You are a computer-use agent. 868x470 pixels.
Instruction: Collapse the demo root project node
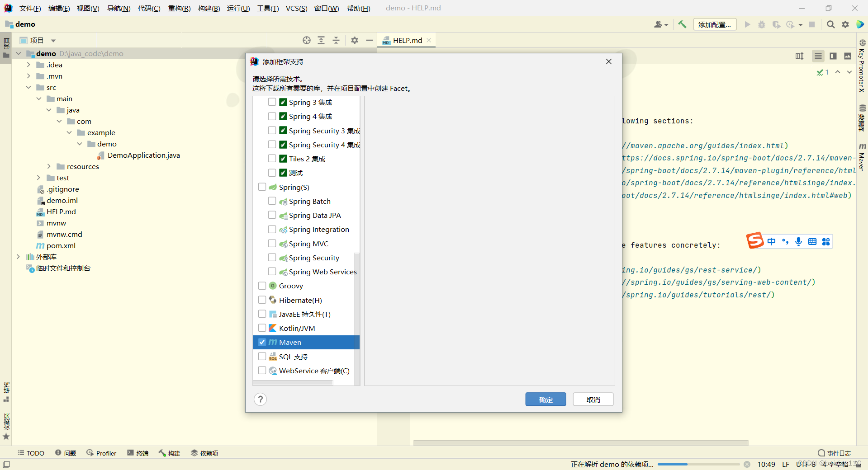pyautogui.click(x=19, y=53)
